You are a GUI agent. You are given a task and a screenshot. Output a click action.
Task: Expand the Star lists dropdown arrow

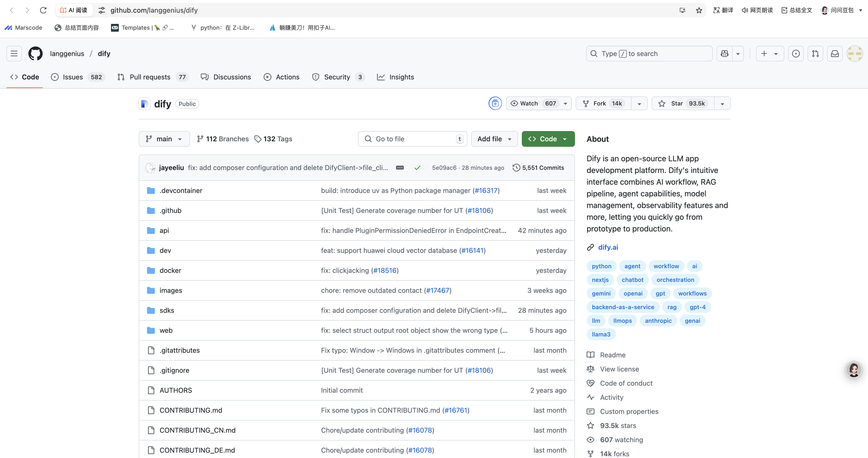pos(722,104)
